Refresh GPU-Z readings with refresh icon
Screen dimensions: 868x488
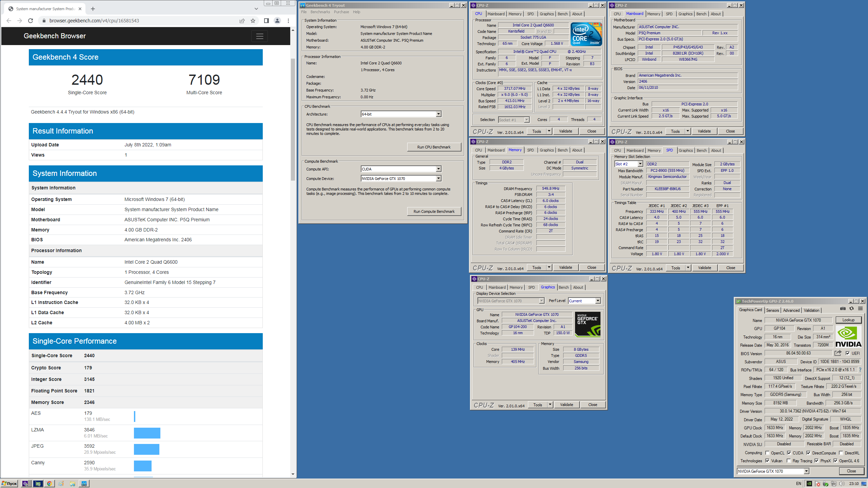pos(851,309)
